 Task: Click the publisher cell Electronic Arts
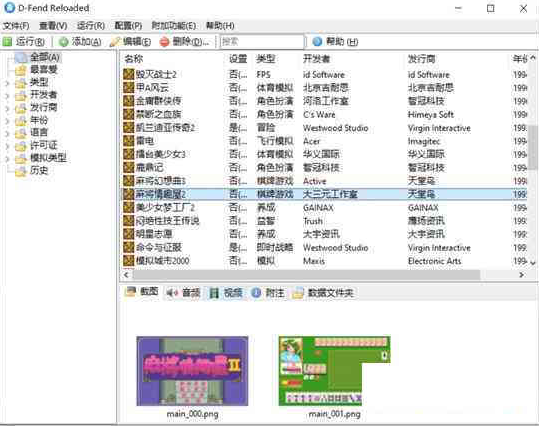pyautogui.click(x=434, y=261)
